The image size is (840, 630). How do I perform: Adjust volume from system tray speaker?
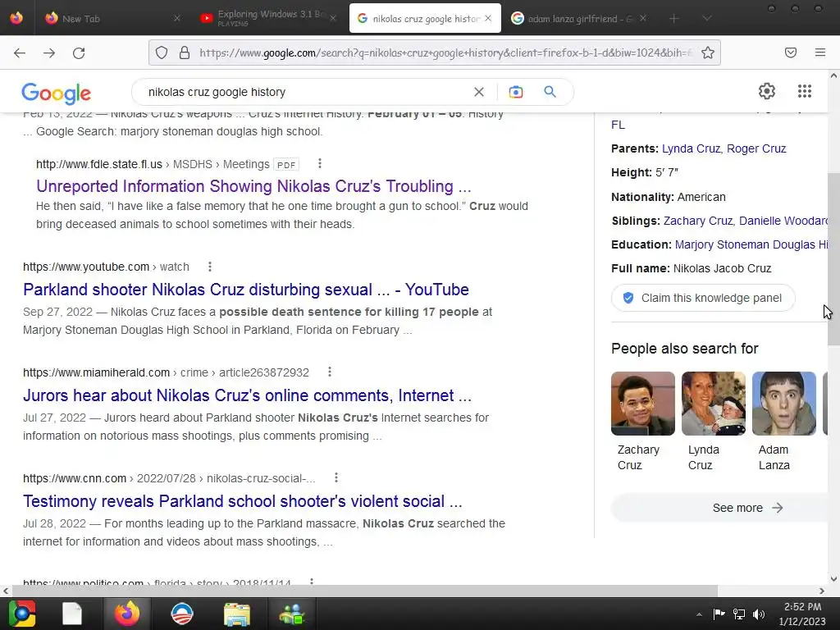pos(759,614)
